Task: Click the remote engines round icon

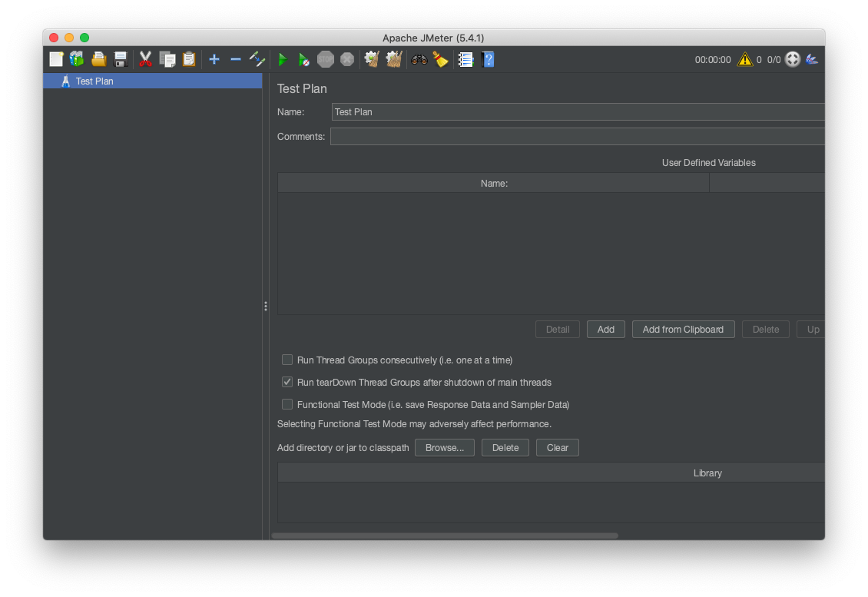Action: pos(793,59)
